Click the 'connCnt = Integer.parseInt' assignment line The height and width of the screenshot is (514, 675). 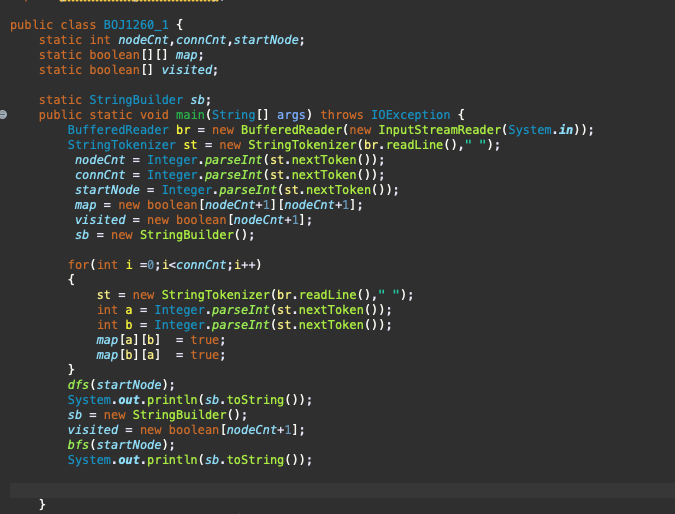[x=229, y=175]
